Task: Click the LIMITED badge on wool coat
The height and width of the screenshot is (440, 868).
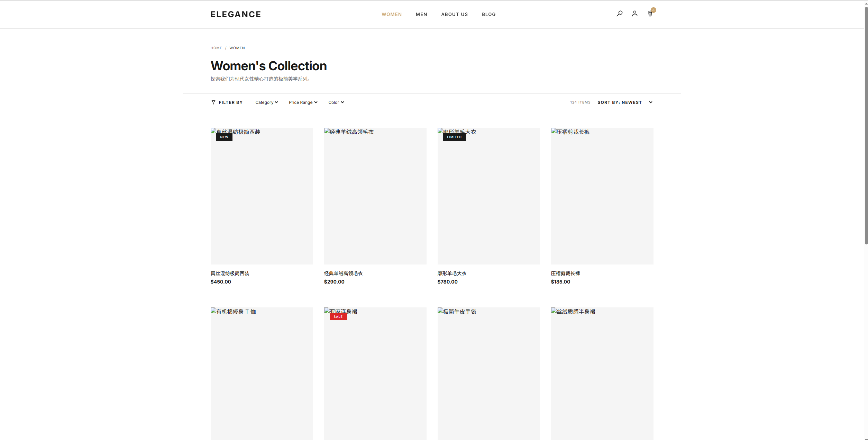Action: pos(454,137)
